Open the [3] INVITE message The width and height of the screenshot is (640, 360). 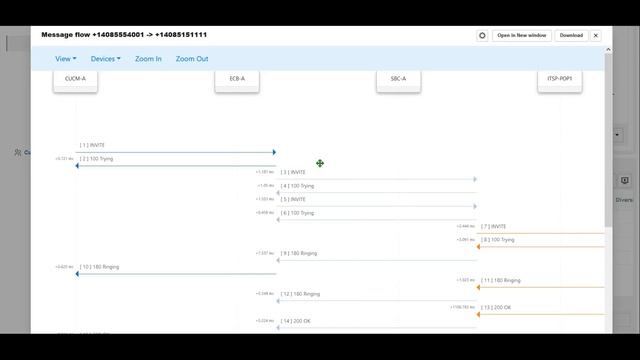coord(293,172)
